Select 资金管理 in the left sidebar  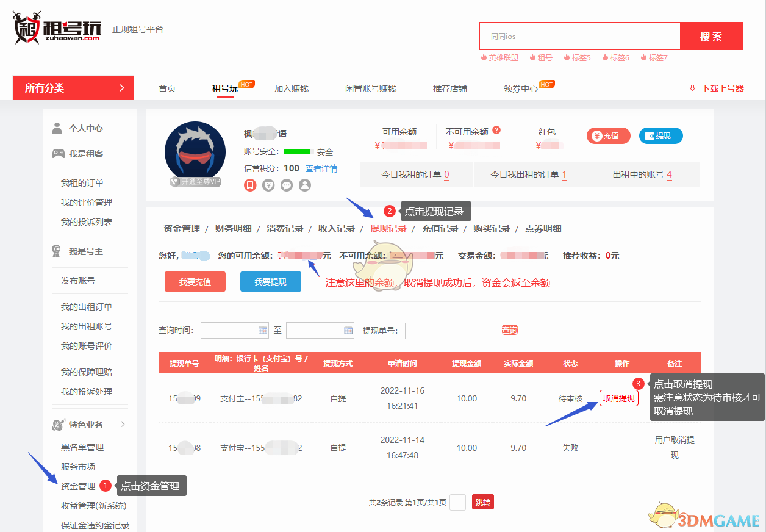[78, 486]
